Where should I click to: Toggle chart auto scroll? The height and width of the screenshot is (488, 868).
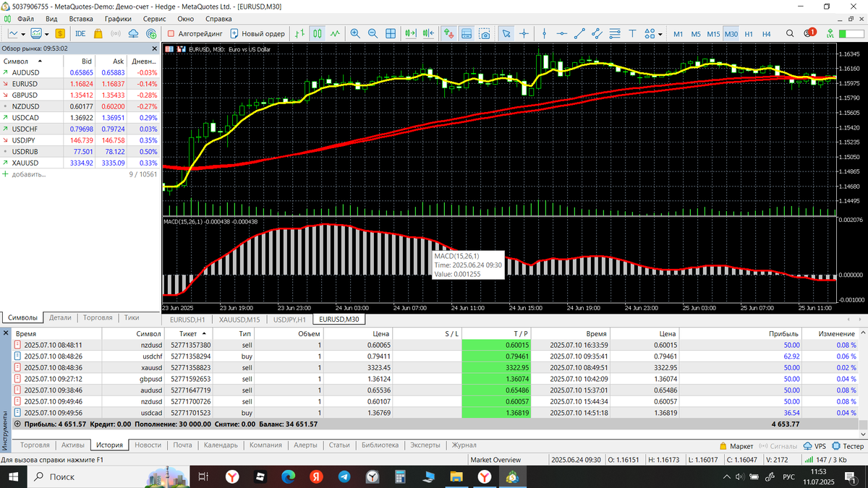(412, 33)
